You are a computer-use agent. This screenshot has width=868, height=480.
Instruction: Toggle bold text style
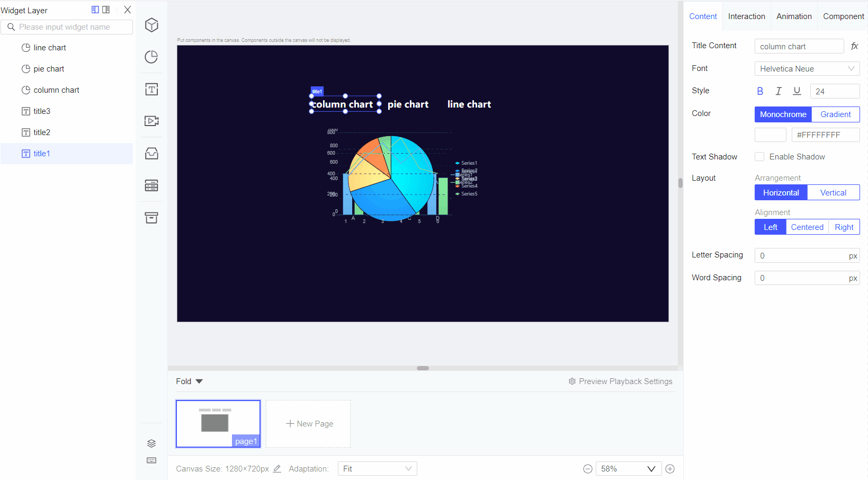(x=760, y=91)
